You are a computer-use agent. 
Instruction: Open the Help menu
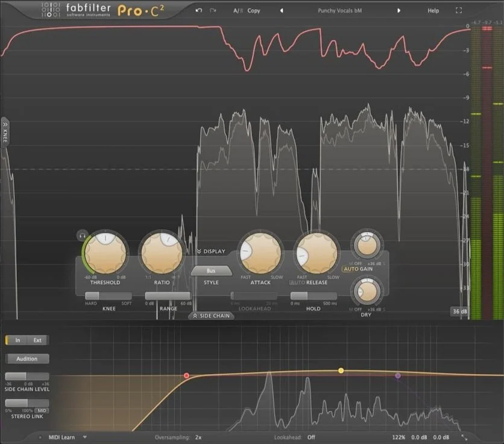coord(433,11)
